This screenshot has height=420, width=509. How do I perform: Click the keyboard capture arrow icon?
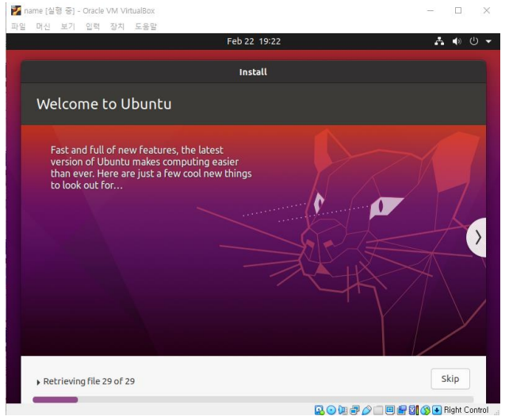[x=437, y=410]
